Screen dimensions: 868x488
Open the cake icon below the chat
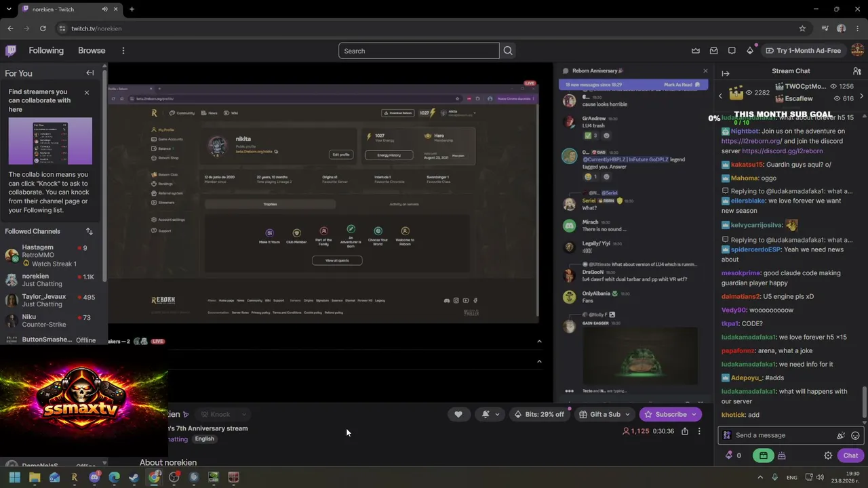tap(781, 455)
